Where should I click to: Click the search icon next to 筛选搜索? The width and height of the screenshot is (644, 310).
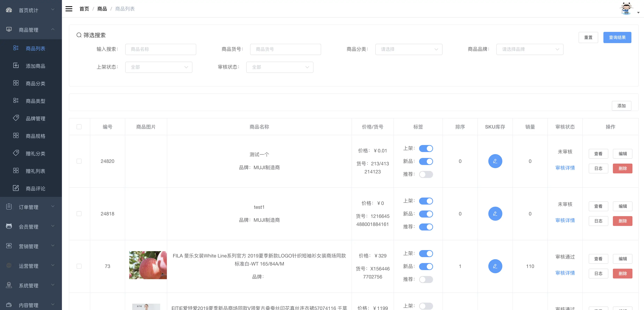tap(79, 35)
